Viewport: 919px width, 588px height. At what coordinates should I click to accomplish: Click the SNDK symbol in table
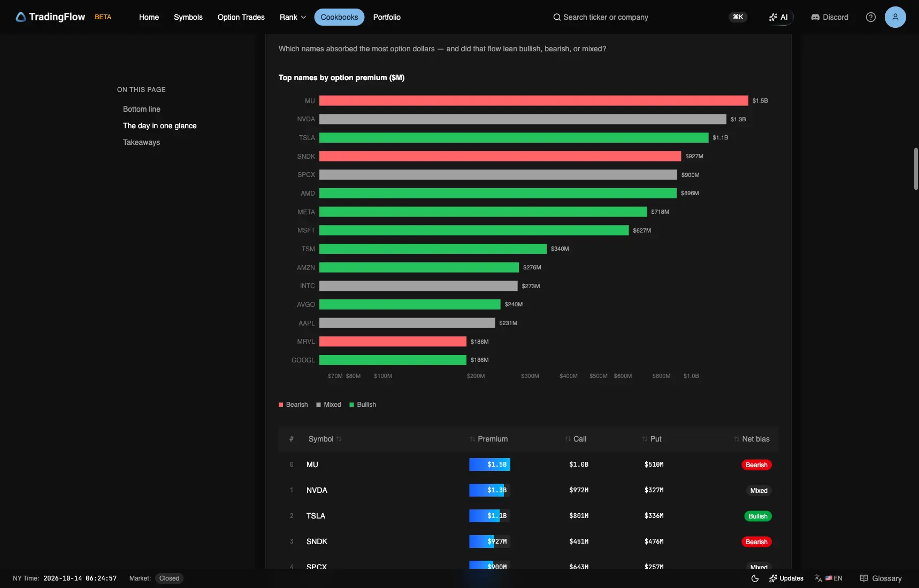(317, 541)
